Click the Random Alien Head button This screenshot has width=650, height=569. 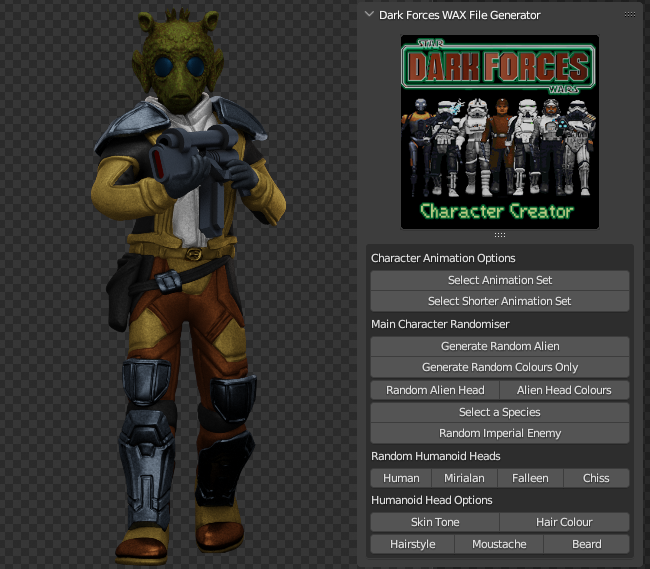[435, 390]
